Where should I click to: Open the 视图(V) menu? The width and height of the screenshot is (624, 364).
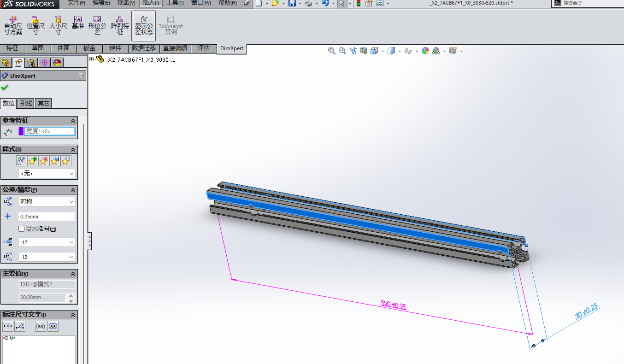point(126,3)
